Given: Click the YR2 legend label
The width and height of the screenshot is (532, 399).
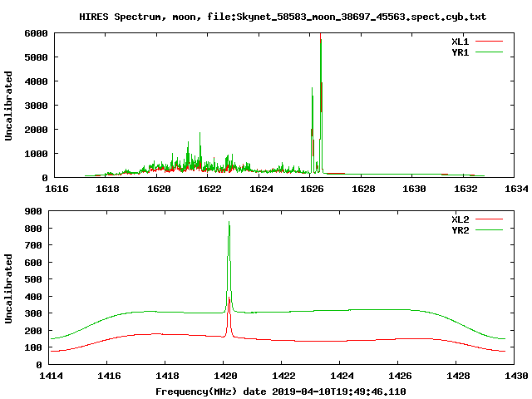Looking at the screenshot, I should point(460,230).
